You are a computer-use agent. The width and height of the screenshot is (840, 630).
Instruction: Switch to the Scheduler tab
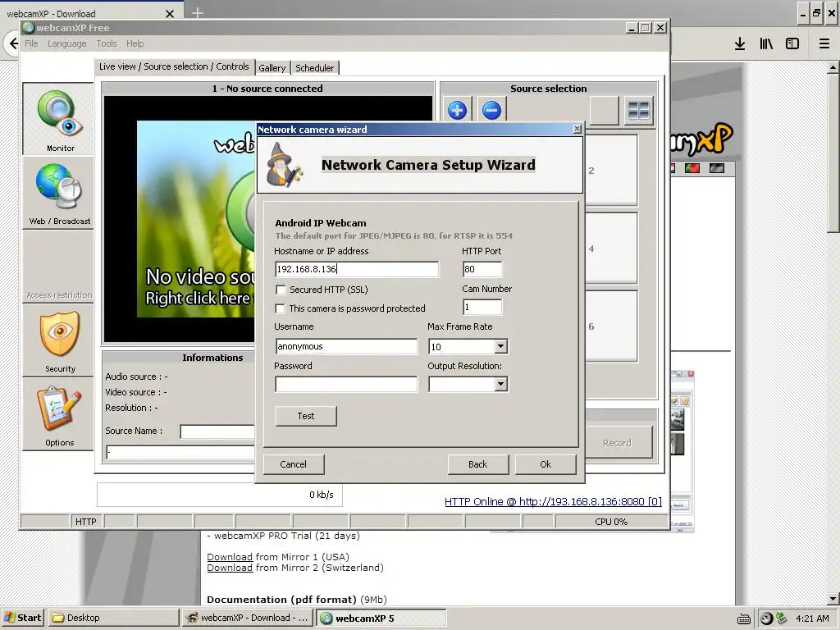pos(315,68)
